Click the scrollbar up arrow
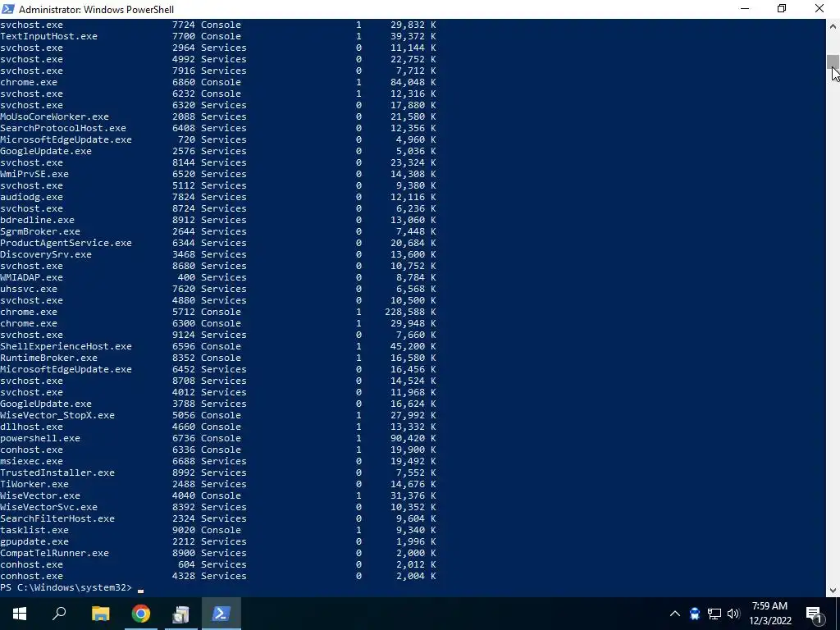This screenshot has width=840, height=630. pyautogui.click(x=833, y=25)
